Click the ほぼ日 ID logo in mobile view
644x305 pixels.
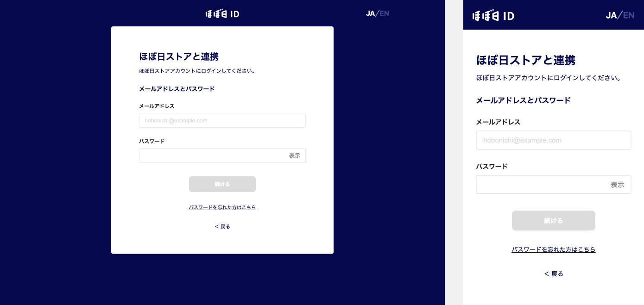(x=493, y=16)
